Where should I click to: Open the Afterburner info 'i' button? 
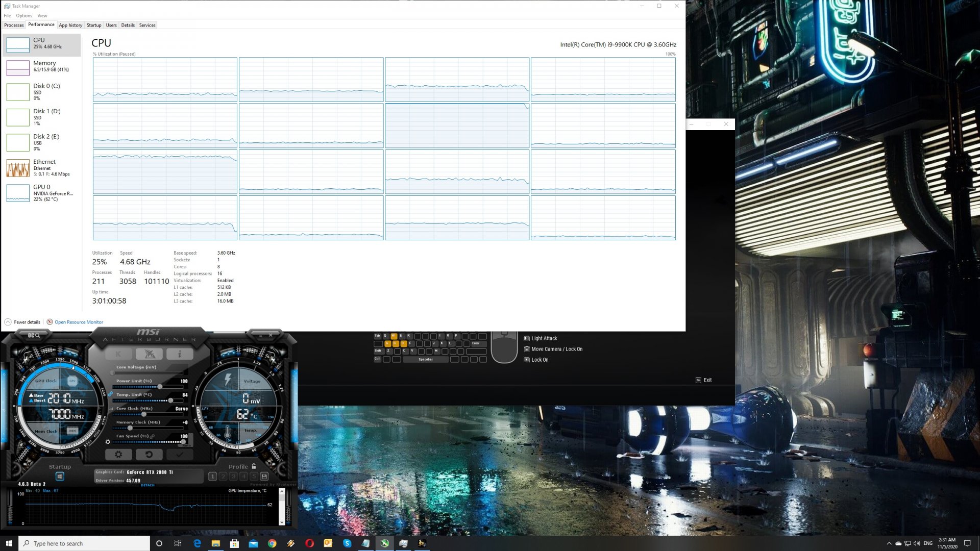click(x=179, y=354)
